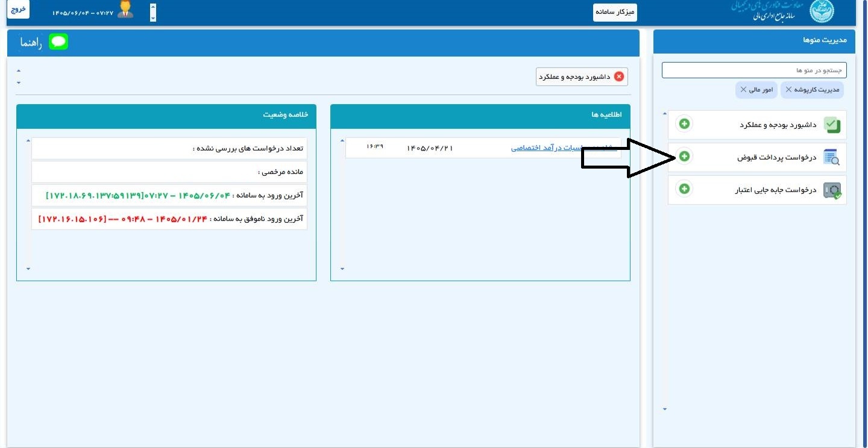
Task: Select the درخواست پرداخت قبوض menu item text
Action: point(777,157)
